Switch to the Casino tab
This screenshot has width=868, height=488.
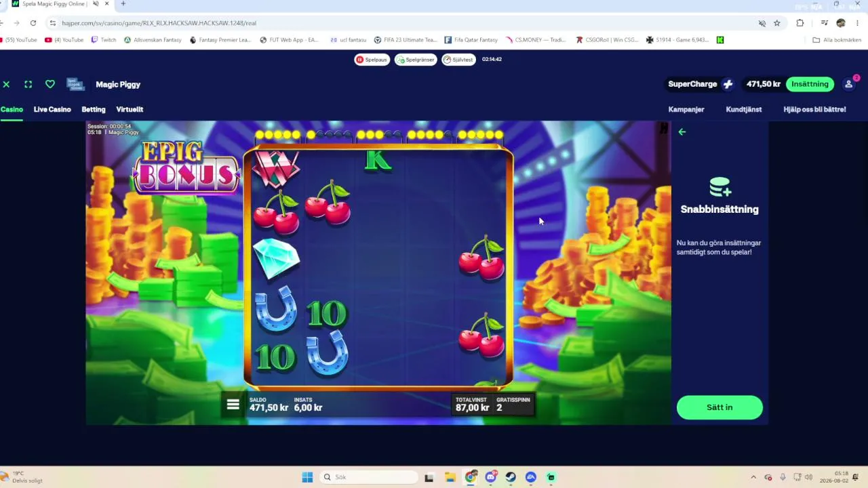click(x=12, y=109)
